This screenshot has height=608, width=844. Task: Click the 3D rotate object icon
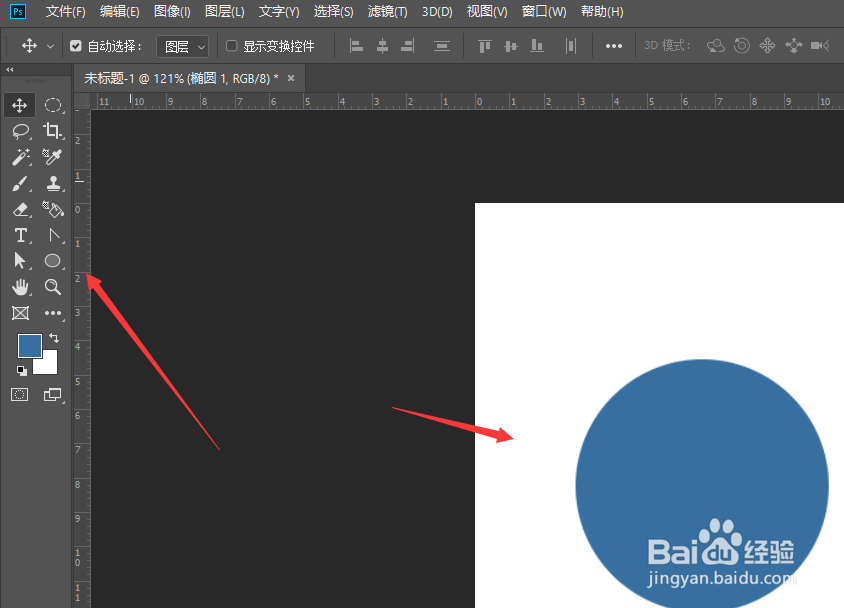pos(716,46)
